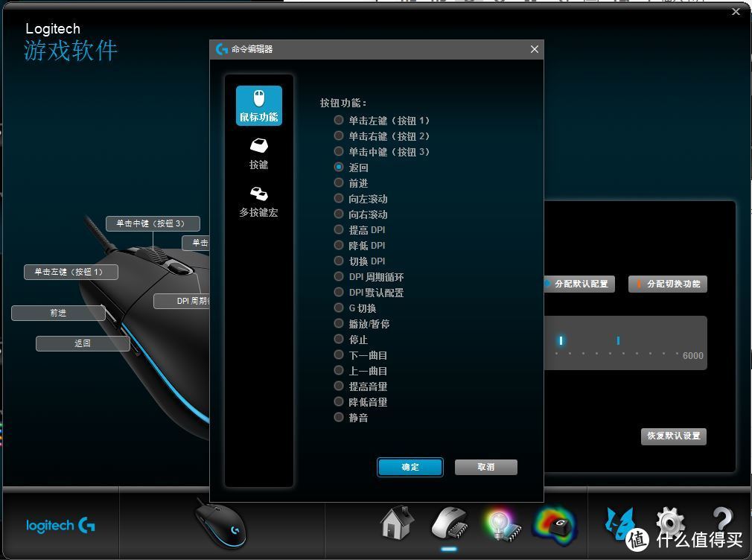Open the lighting bulb settings icon
The height and width of the screenshot is (560, 752).
click(502, 526)
